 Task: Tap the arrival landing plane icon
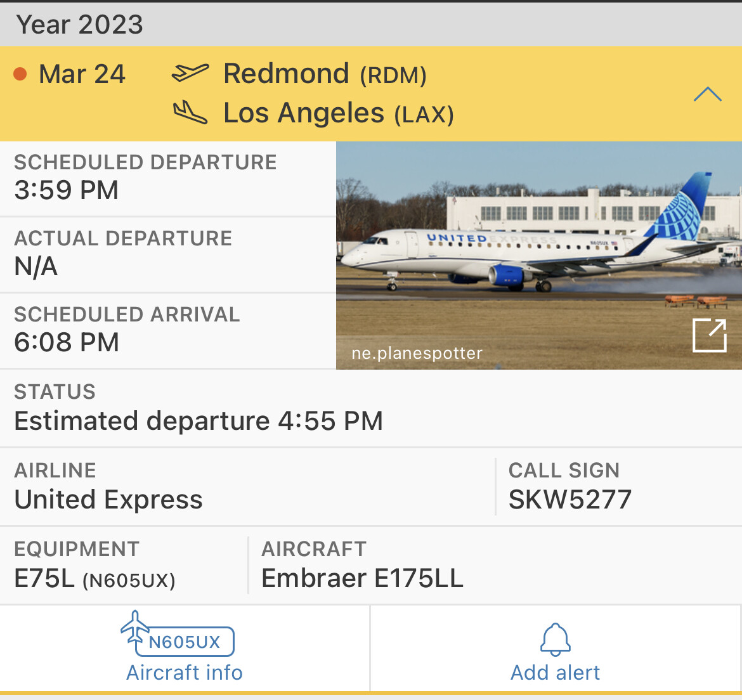(x=190, y=113)
